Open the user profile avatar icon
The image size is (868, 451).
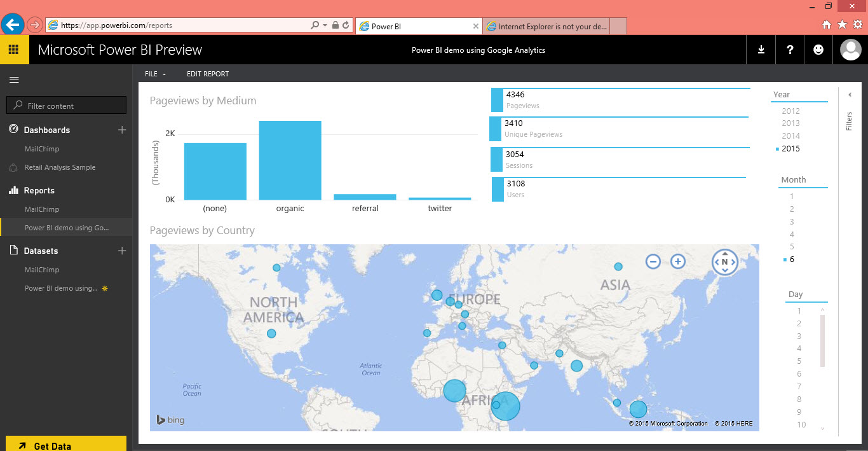[x=850, y=49]
